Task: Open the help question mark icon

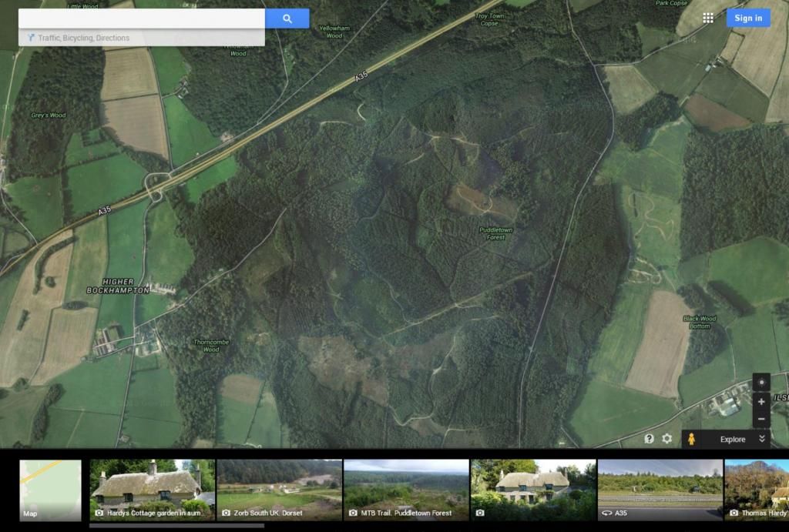Action: tap(649, 439)
